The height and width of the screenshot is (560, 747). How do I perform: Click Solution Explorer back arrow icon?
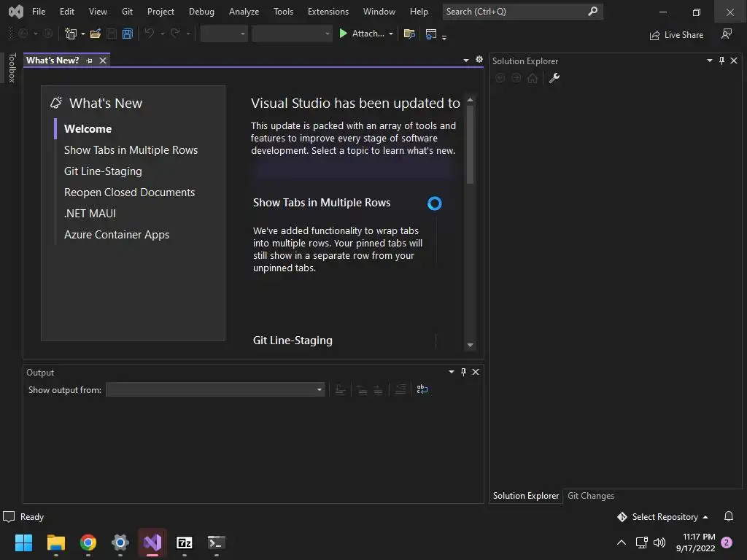pos(500,78)
